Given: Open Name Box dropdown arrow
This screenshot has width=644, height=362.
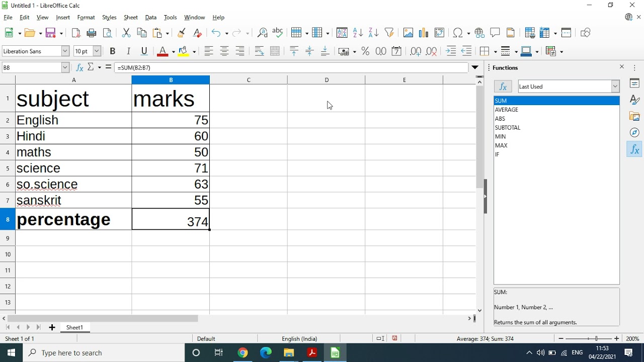Looking at the screenshot, I should click(65, 67).
